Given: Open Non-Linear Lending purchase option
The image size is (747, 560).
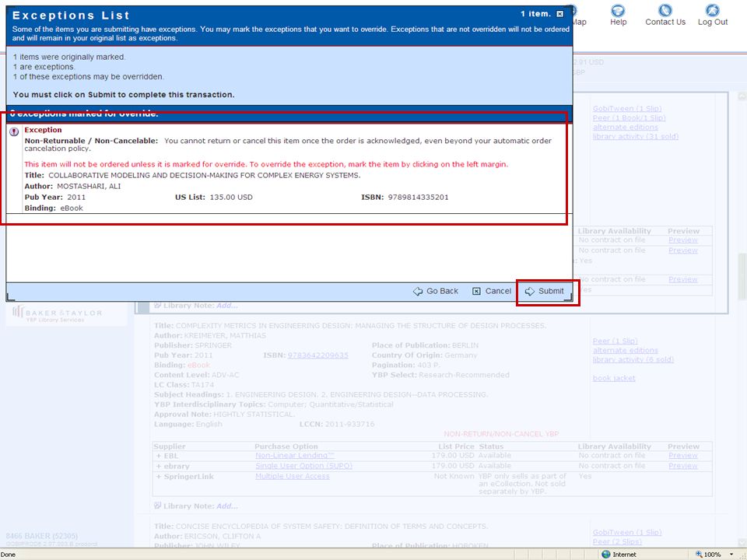Looking at the screenshot, I should 295,456.
